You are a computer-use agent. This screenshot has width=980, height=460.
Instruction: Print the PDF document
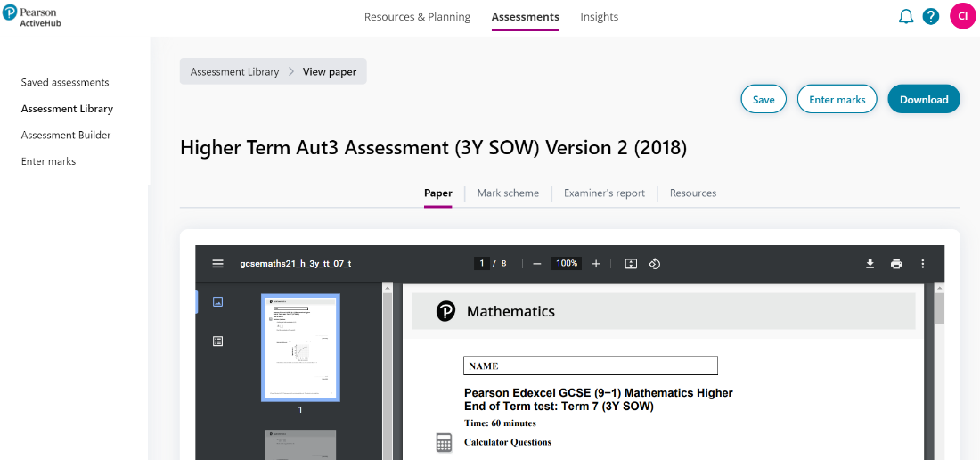pos(896,264)
